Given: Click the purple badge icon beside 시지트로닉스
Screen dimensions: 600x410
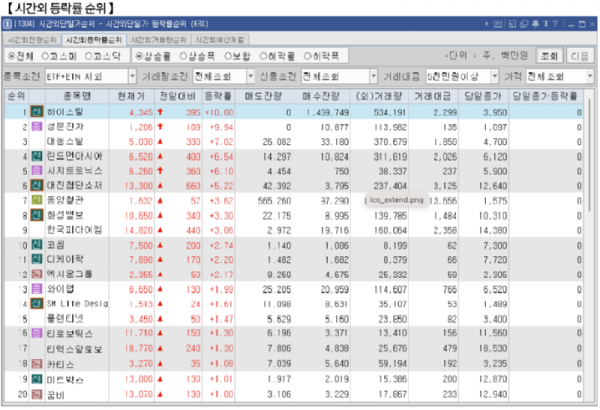Looking at the screenshot, I should tap(37, 170).
